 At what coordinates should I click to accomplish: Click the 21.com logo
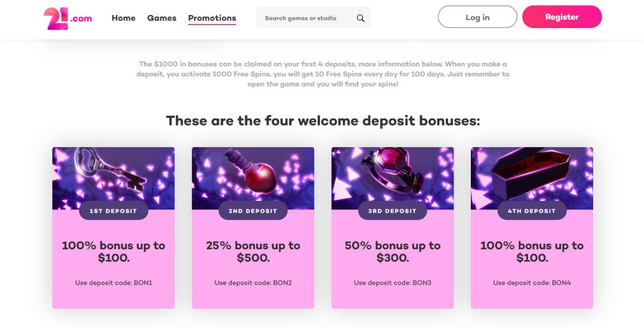pyautogui.click(x=68, y=18)
